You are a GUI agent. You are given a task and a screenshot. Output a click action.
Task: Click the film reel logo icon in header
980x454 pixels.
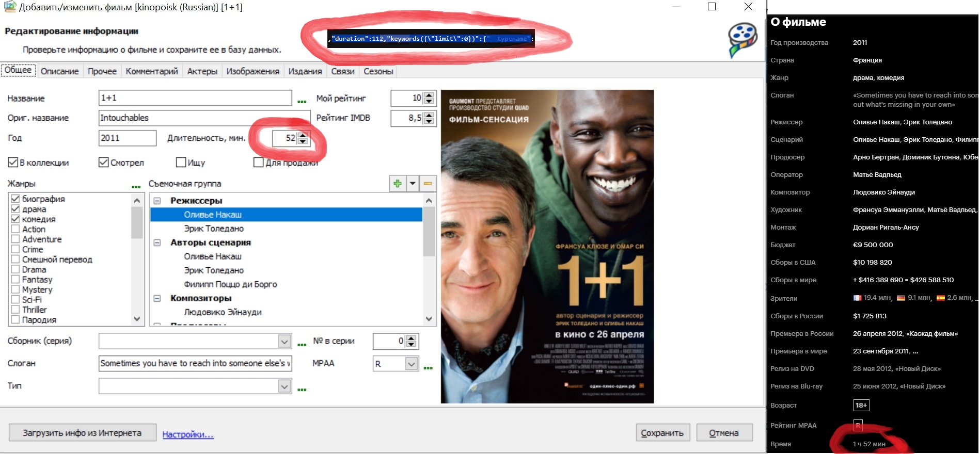742,39
